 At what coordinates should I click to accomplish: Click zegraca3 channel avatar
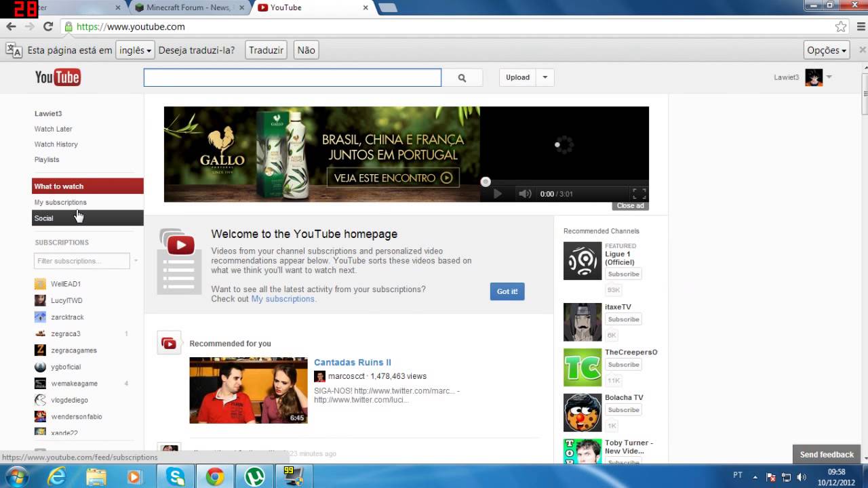[41, 333]
